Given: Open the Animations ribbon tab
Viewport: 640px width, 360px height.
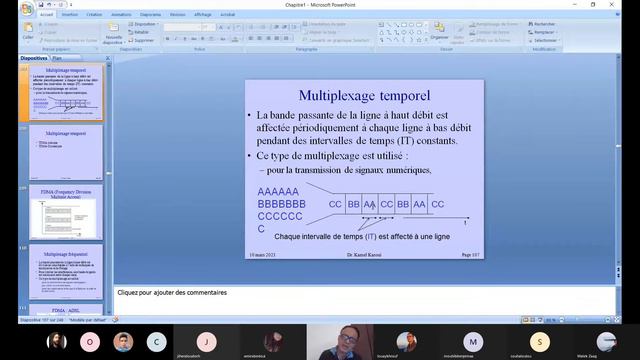Looking at the screenshot, I should tap(121, 15).
